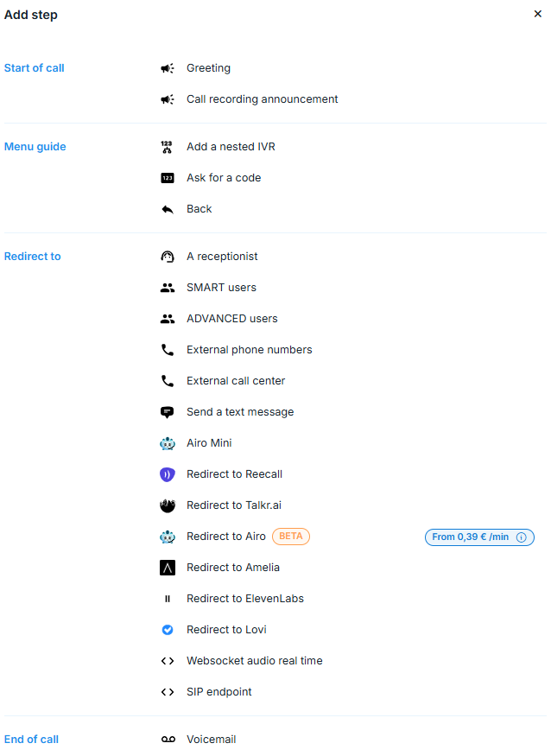Choose External phone numbers redirect
Viewport: 551px width, 756px height.
click(x=249, y=350)
